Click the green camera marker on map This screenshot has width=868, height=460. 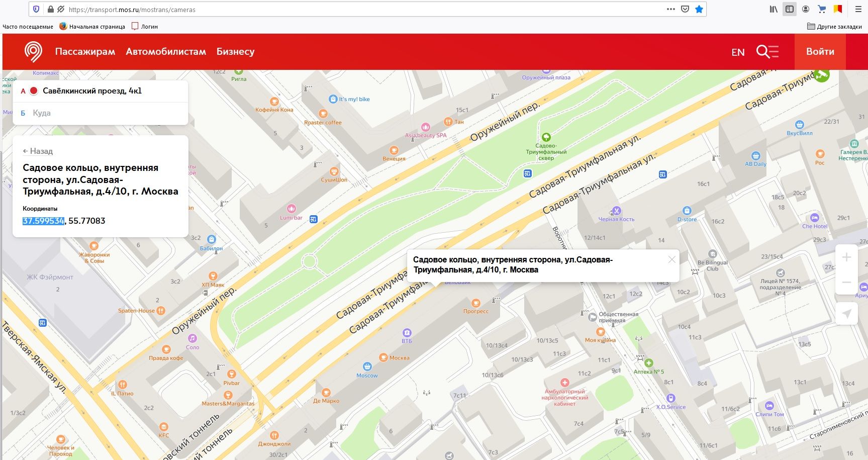(x=822, y=76)
